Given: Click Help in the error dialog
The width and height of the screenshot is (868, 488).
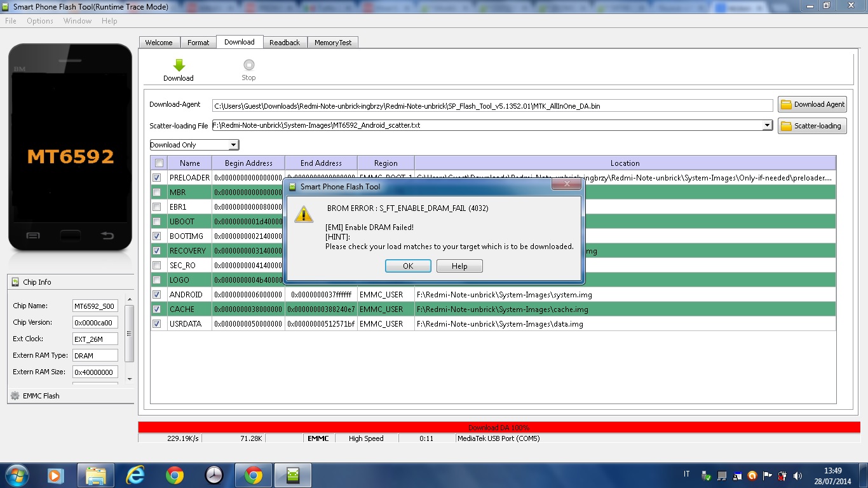Looking at the screenshot, I should [459, 266].
